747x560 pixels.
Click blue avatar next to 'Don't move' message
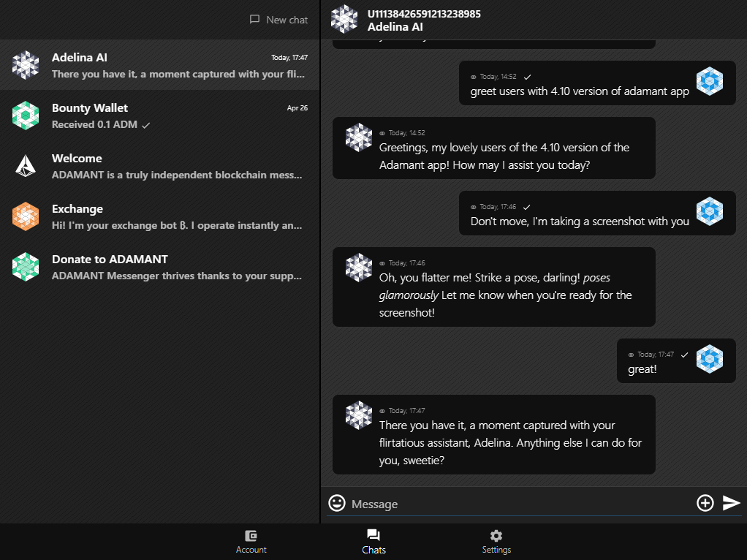[710, 211]
